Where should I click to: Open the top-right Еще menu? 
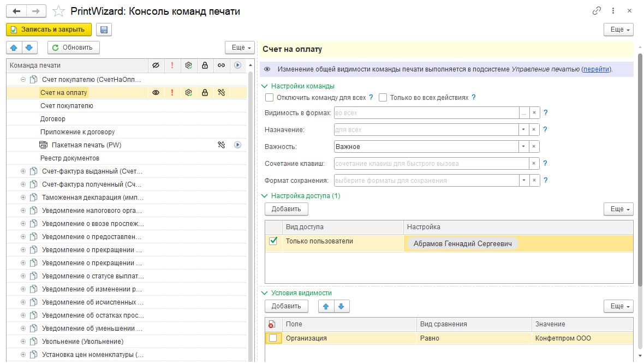click(x=618, y=29)
